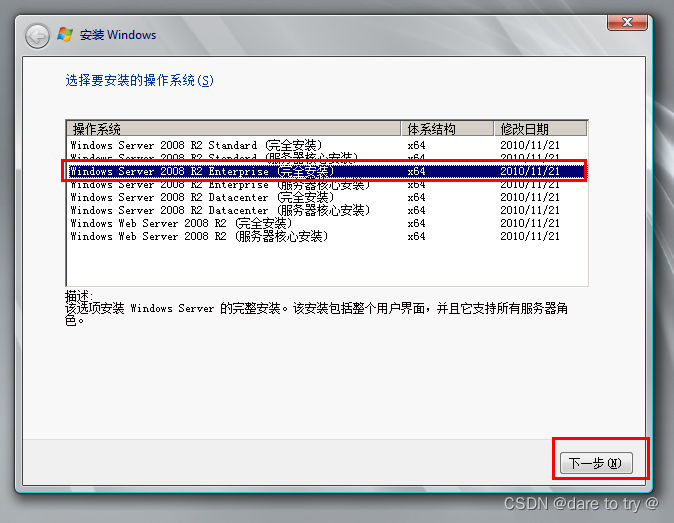Screen dimensions: 674x523
Task: Click the Windows flag logo icon
Action: pos(65,35)
